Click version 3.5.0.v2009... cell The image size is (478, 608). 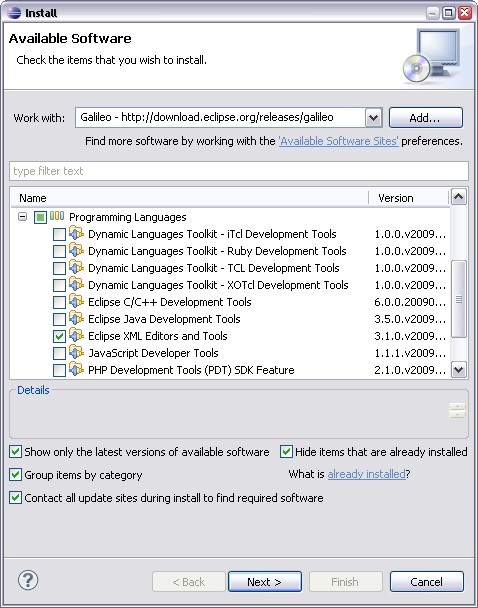coord(410,319)
